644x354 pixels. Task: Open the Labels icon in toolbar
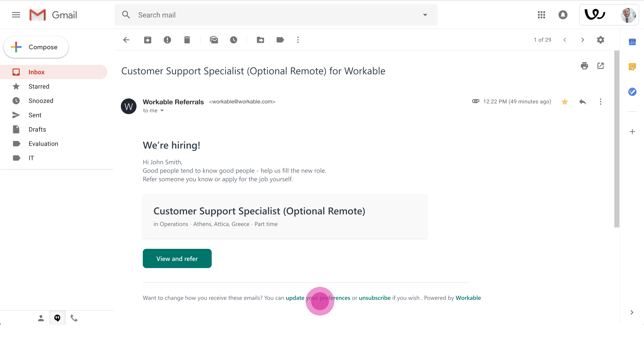(280, 40)
